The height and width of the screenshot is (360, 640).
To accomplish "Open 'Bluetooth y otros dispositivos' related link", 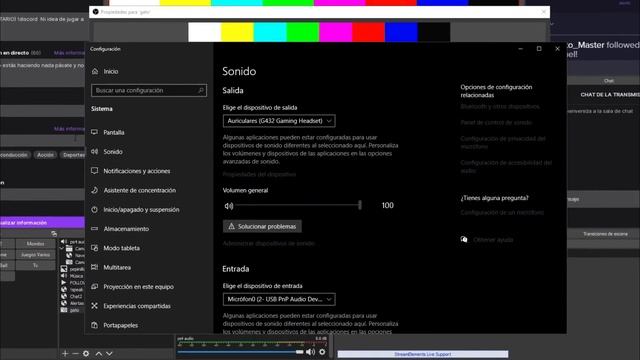I will 500,107.
